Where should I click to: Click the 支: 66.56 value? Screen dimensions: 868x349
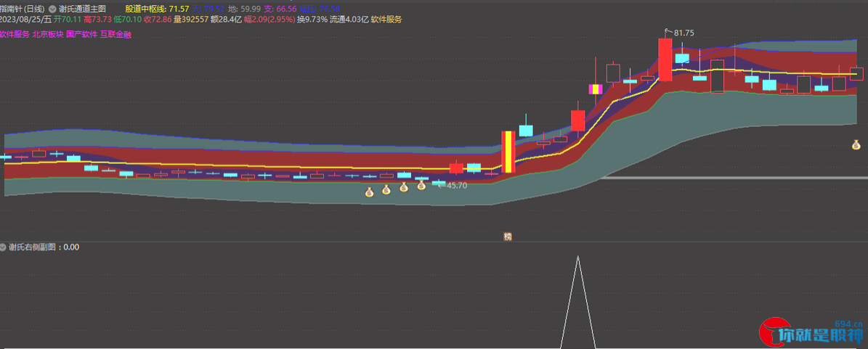click(280, 9)
